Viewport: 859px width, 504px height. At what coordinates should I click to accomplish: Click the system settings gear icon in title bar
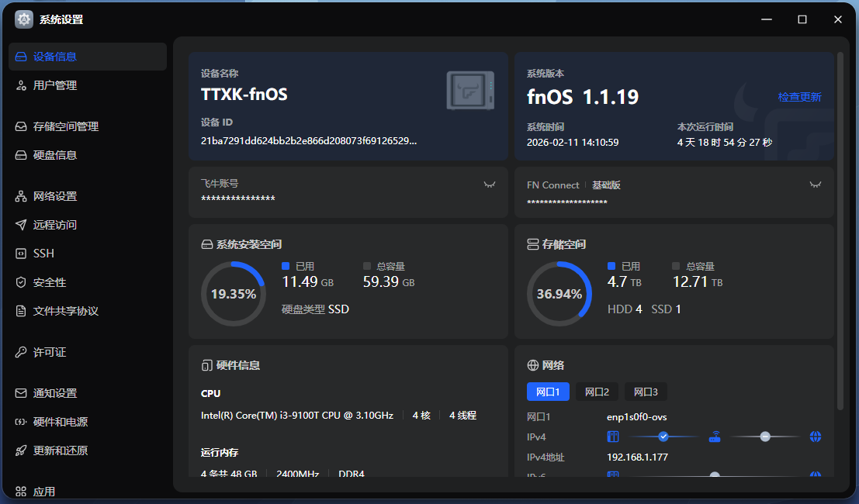[x=23, y=19]
